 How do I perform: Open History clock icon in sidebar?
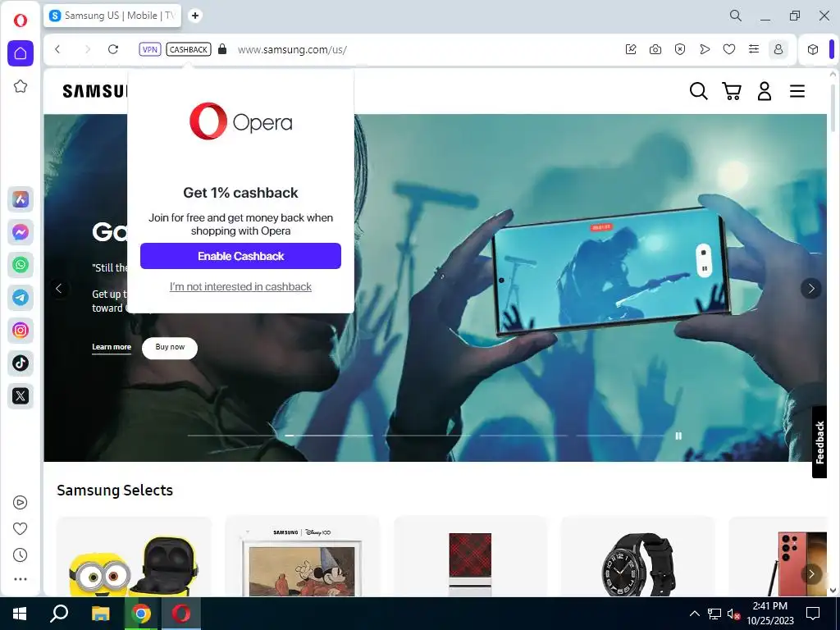[x=20, y=555]
